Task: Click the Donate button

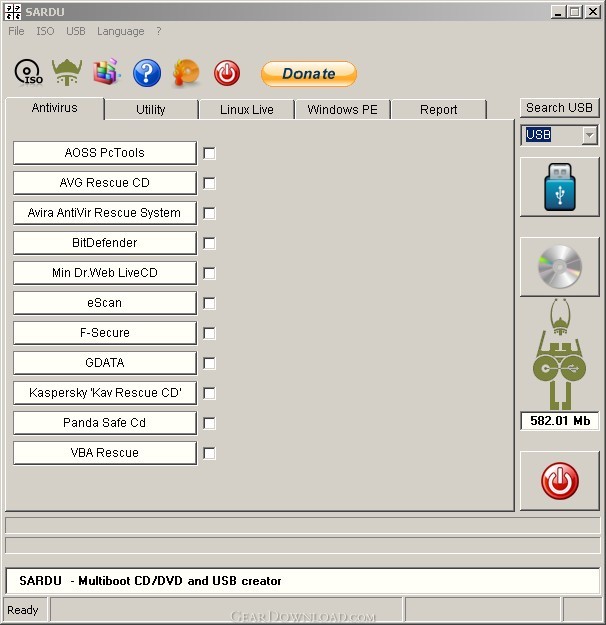Action: (309, 74)
